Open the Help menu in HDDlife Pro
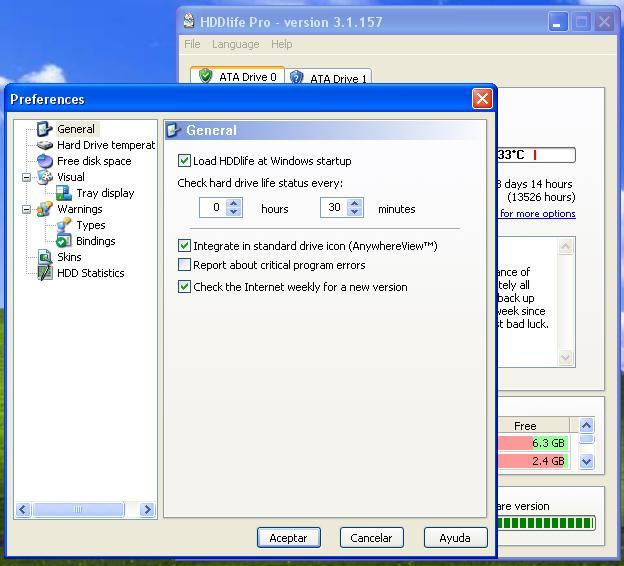624x566 pixels. tap(282, 44)
